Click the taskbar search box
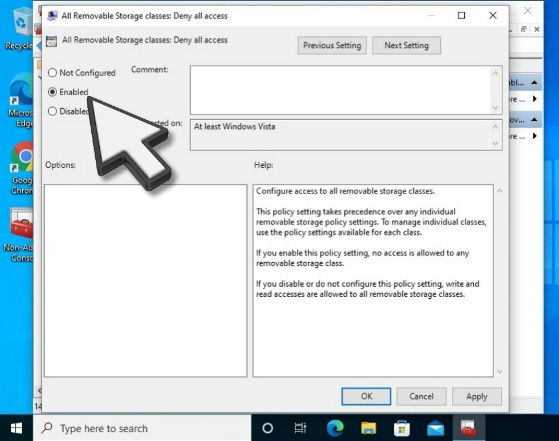This screenshot has width=559, height=441. pyautogui.click(x=142, y=428)
